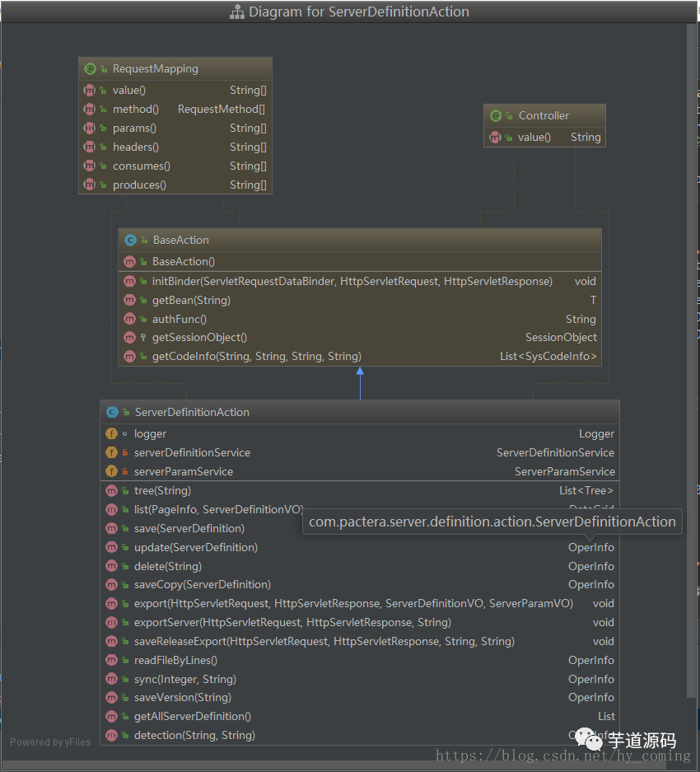The image size is (700, 772).
Task: Select the export method row
Action: [360, 604]
